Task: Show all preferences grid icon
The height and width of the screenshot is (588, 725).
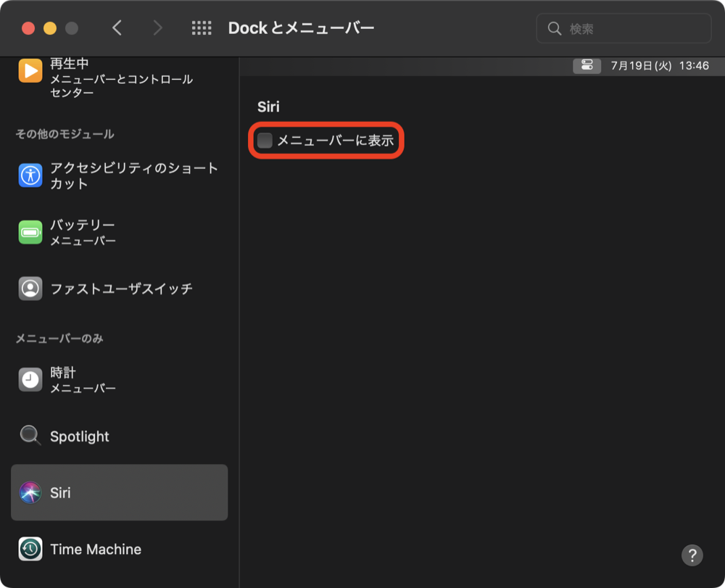Action: coord(202,28)
